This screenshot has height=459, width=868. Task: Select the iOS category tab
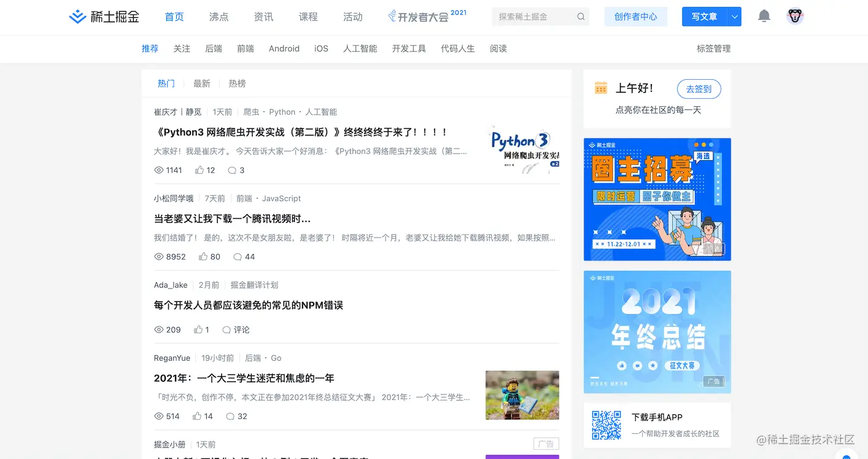click(x=321, y=48)
